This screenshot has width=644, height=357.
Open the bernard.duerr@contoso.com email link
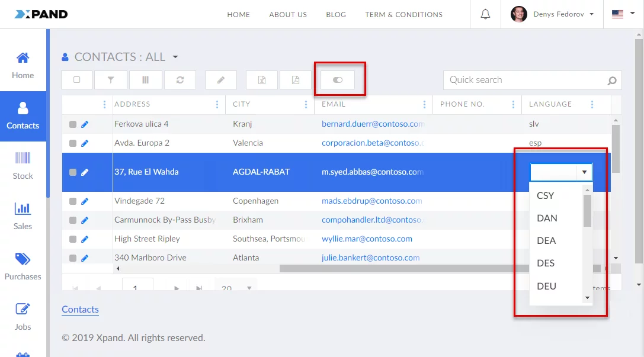point(373,124)
